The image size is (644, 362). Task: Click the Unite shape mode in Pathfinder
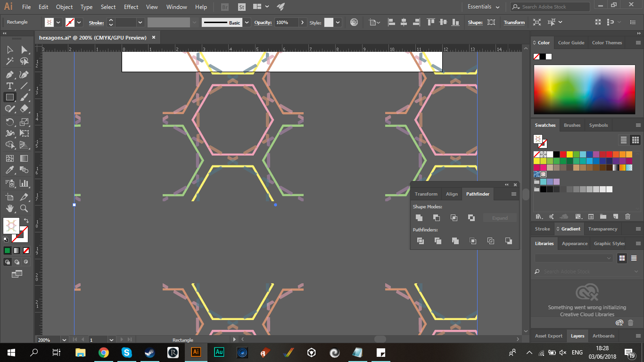pos(419,218)
